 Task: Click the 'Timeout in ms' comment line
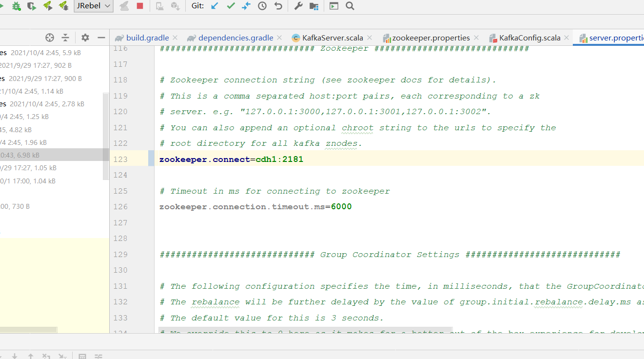click(x=274, y=191)
